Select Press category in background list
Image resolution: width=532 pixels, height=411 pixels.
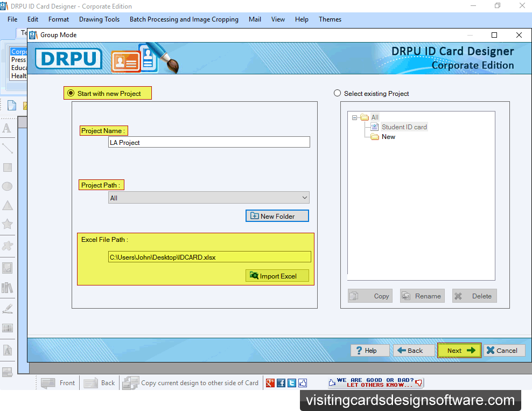tap(18, 60)
